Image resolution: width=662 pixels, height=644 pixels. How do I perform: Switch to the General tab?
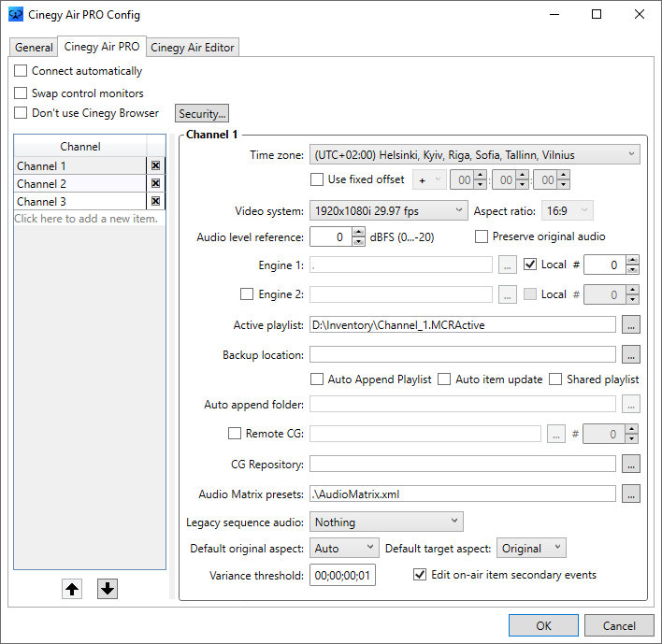coord(34,48)
